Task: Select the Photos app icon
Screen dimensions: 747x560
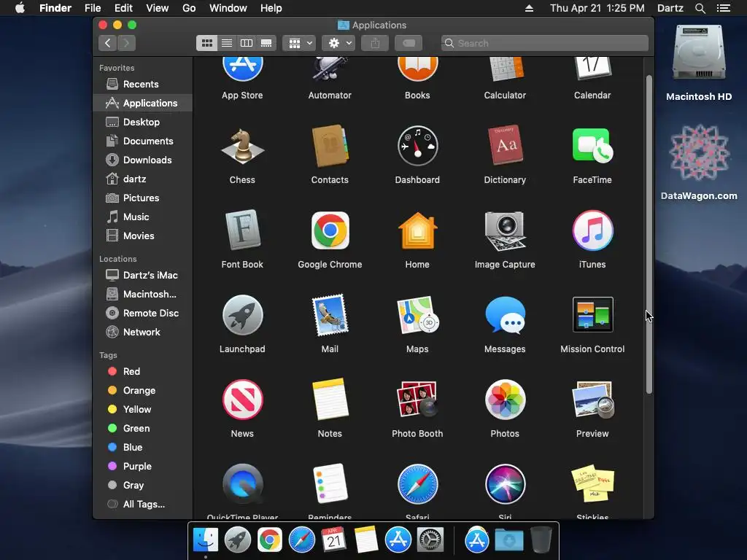Action: pyautogui.click(x=505, y=400)
